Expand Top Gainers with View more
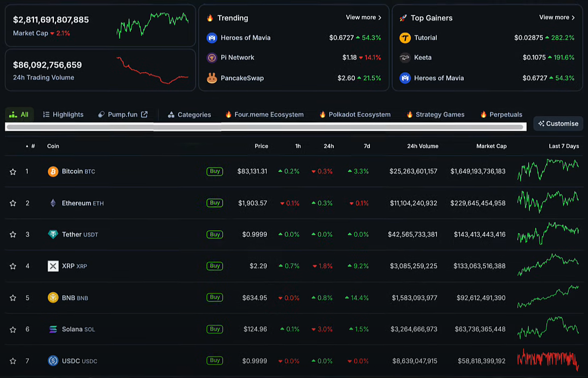The image size is (588, 378). point(557,18)
